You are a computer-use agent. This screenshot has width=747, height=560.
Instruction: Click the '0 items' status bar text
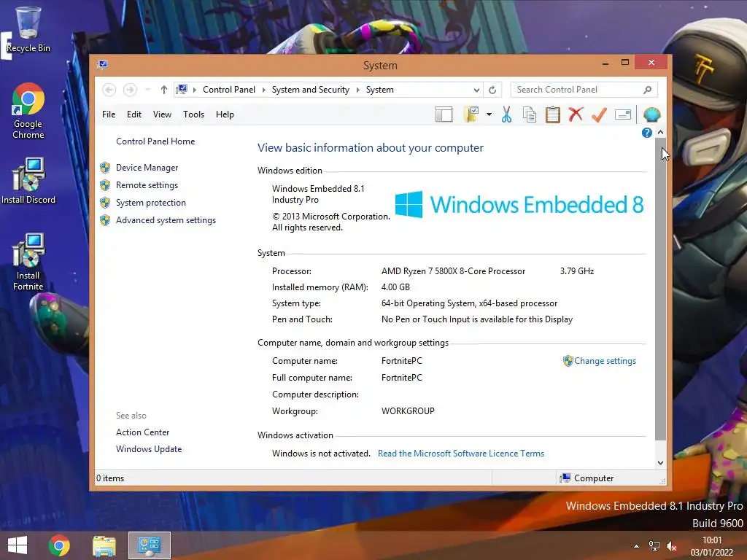pyautogui.click(x=110, y=478)
